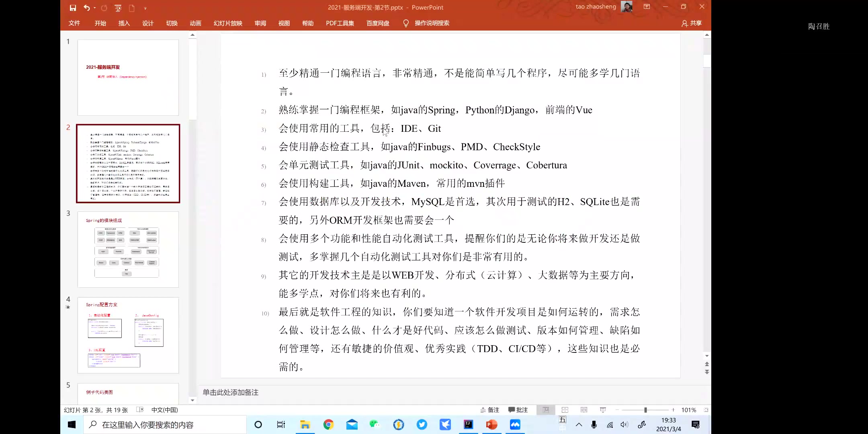Open the 帮助 ribbon tab
The image size is (868, 434).
pyautogui.click(x=308, y=23)
